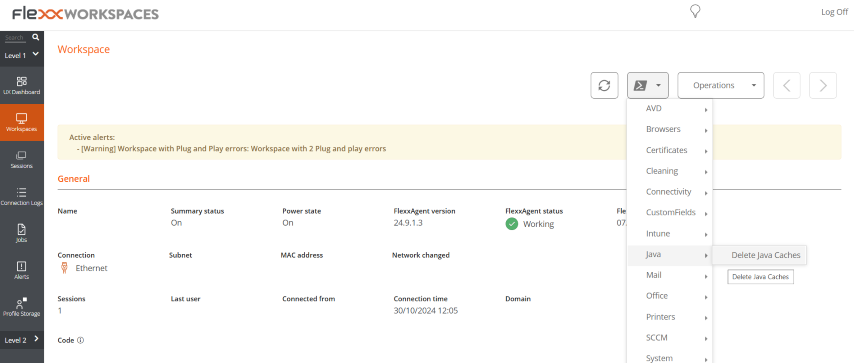This screenshot has width=854, height=363.
Task: Click the Ethernet connection value
Action: tap(92, 268)
